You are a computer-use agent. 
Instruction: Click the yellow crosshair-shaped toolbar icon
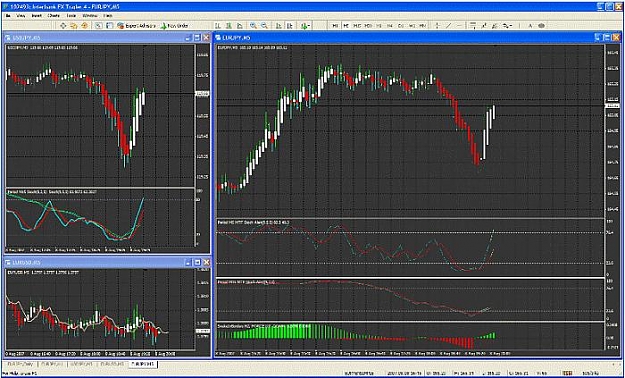63,26
